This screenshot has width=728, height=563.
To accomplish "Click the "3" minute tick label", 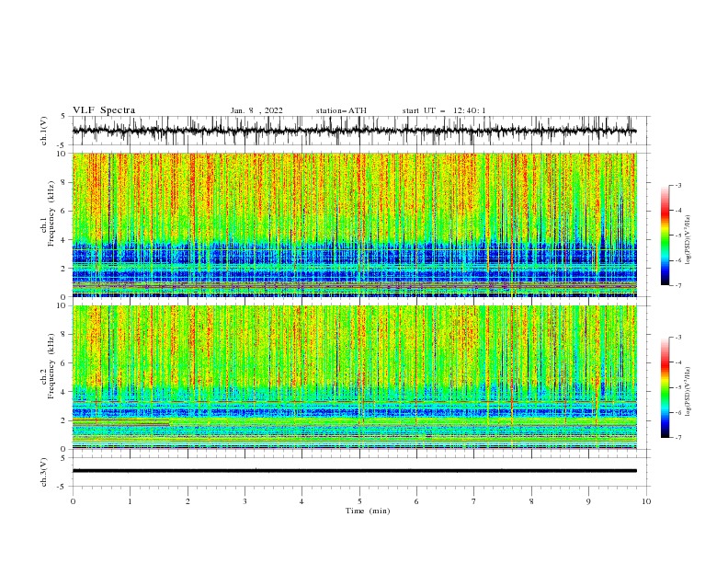I will 245,501.
